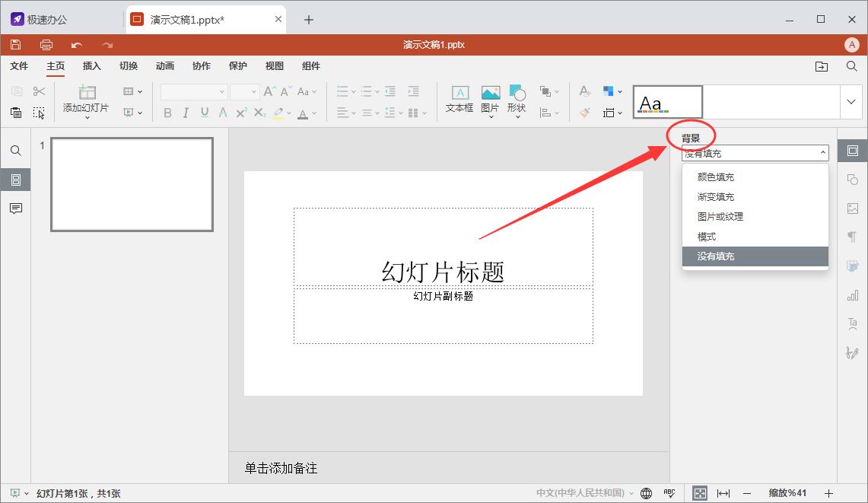Switch to the 插入 tab

92,66
